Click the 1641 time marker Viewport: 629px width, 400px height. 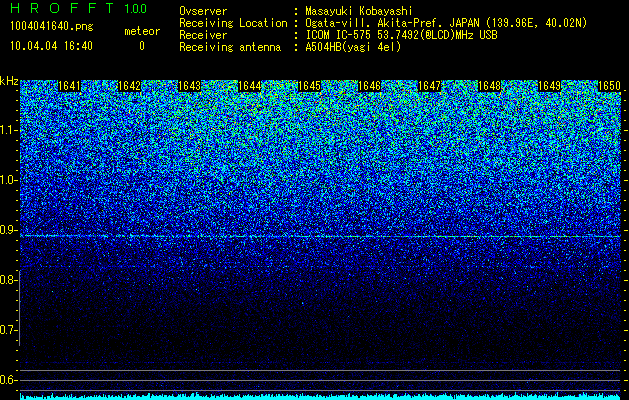(69, 86)
